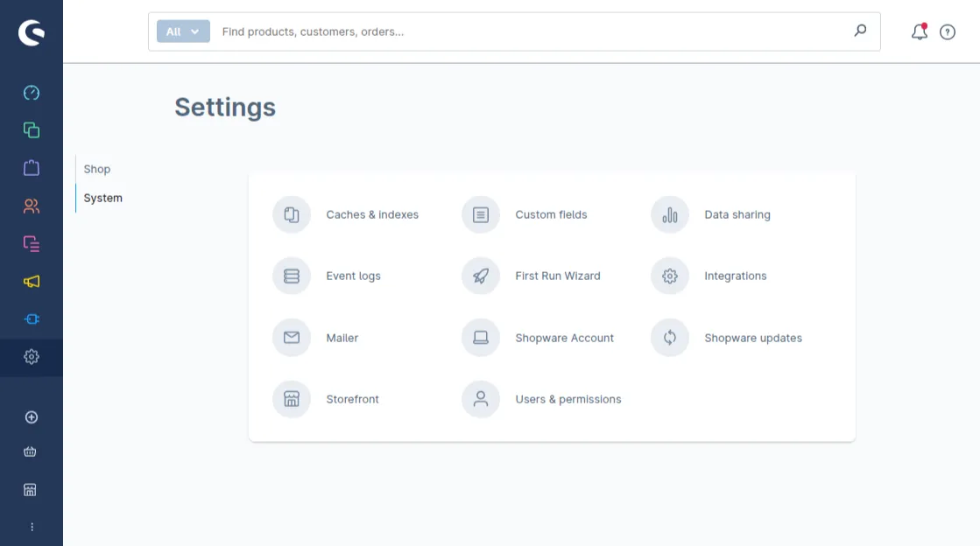Expand the All search filter dropdown
Screen dimensions: 980x546
[183, 31]
